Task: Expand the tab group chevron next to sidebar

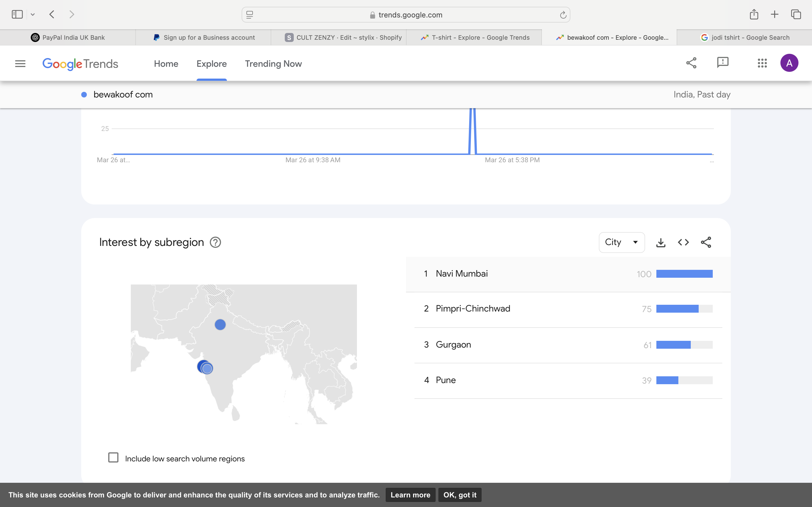Action: 32,14
